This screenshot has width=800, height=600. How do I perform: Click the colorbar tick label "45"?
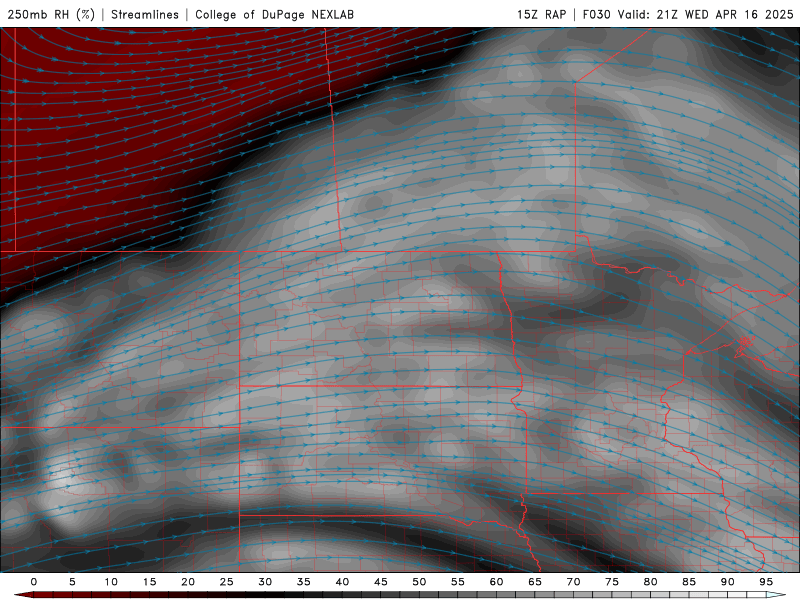coord(381,582)
